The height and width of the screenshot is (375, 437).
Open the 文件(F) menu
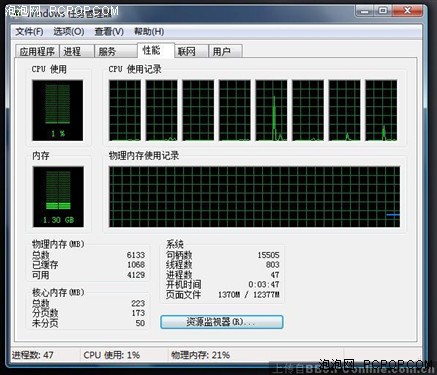pyautogui.click(x=29, y=32)
